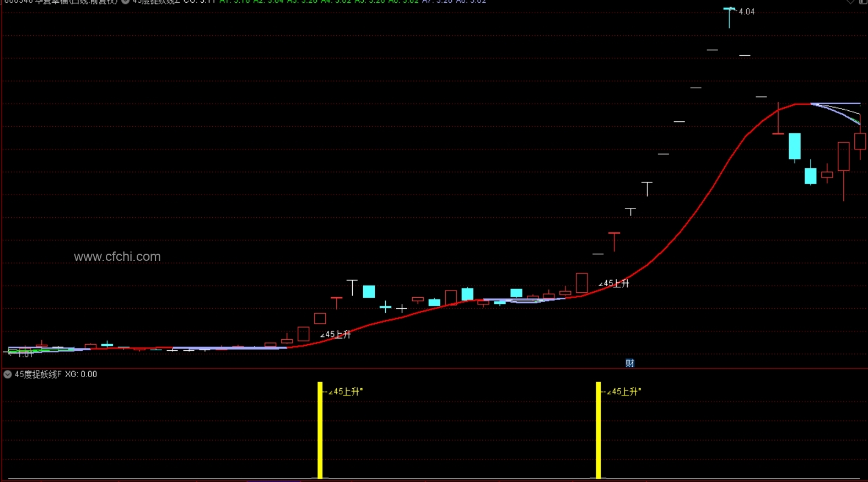
Task: Click first ∠45上升° label in sub-chart
Action: 346,392
